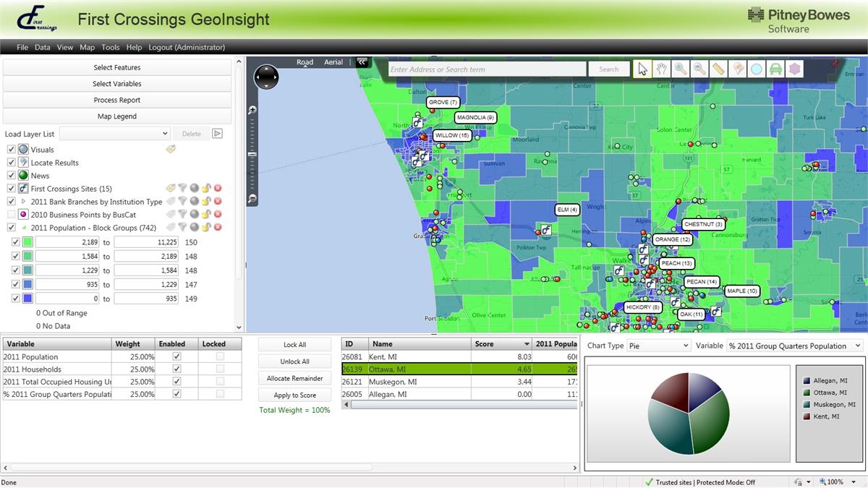This screenshot has width=868, height=488.
Task: Toggle 2011 Population Block Groups layer checkbox
Action: click(11, 228)
